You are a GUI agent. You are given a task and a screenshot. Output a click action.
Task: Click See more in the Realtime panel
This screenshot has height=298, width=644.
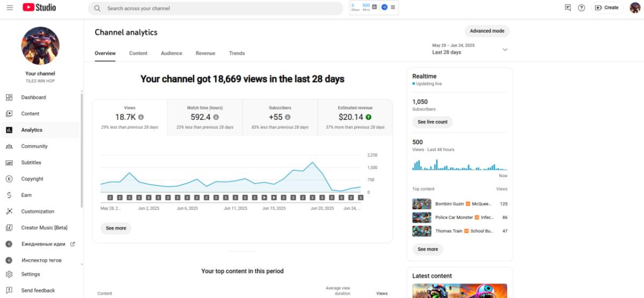(428, 249)
